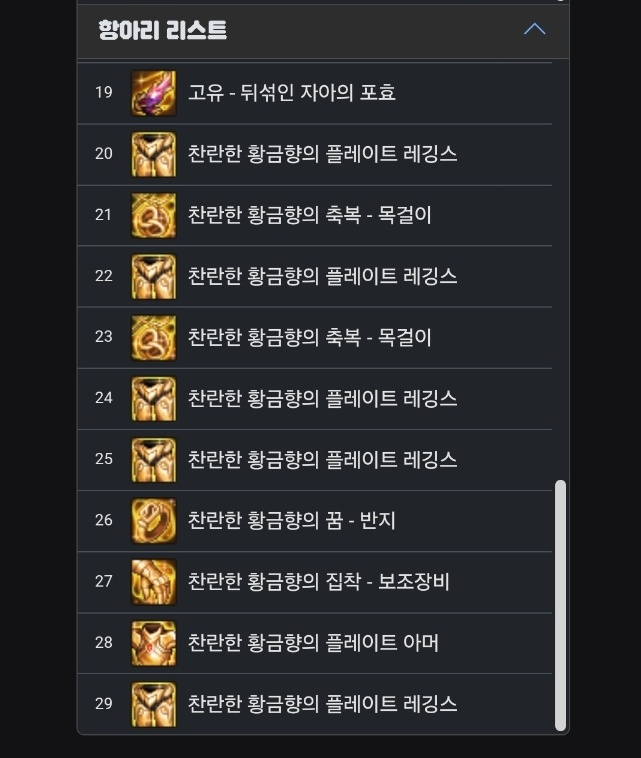This screenshot has height=758, width=641.
Task: Click the golden ring icon in row 26
Action: tap(154, 521)
